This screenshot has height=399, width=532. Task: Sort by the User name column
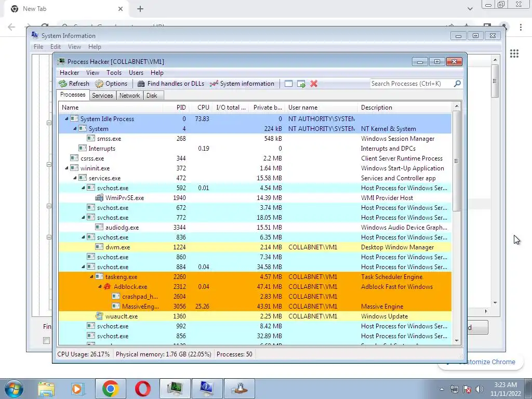[x=321, y=108]
